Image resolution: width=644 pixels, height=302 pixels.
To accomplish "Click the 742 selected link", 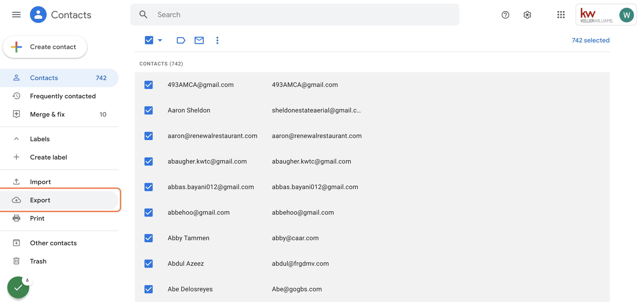I will (x=590, y=40).
